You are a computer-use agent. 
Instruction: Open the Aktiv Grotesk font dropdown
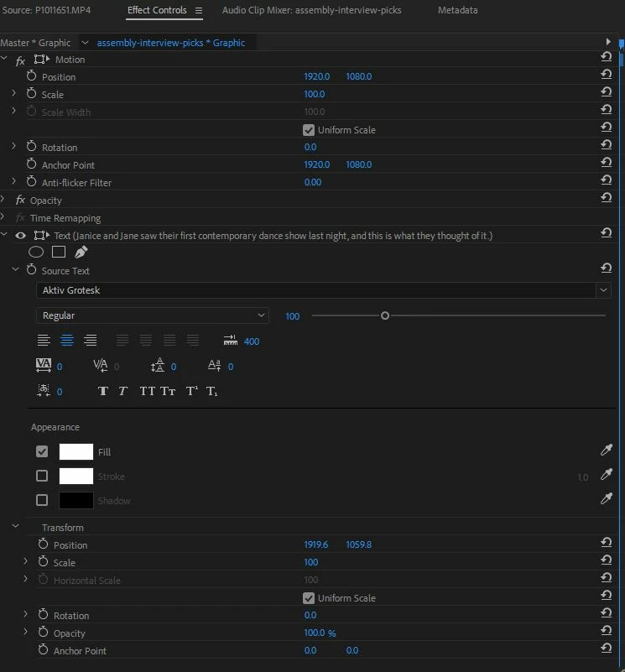tap(603, 290)
